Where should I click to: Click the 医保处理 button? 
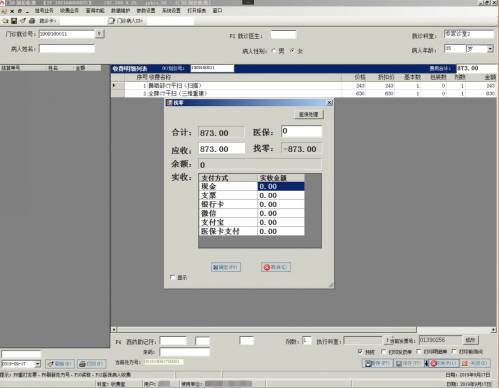(x=309, y=114)
